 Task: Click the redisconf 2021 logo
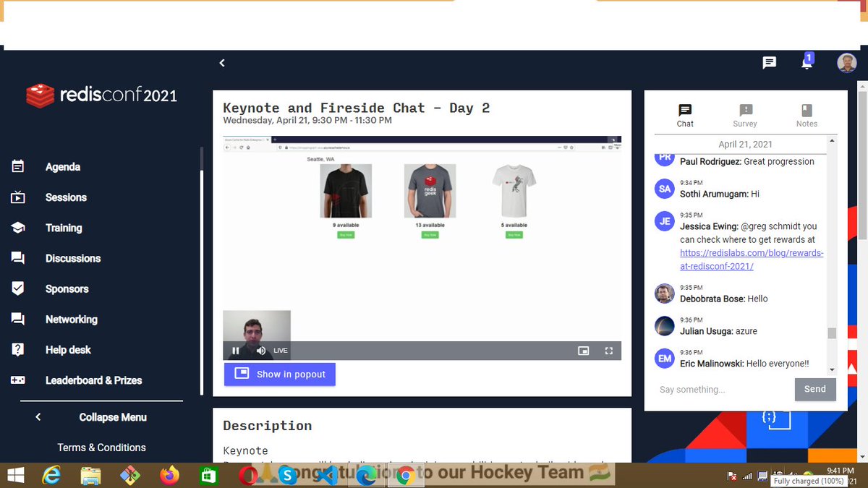pos(101,95)
